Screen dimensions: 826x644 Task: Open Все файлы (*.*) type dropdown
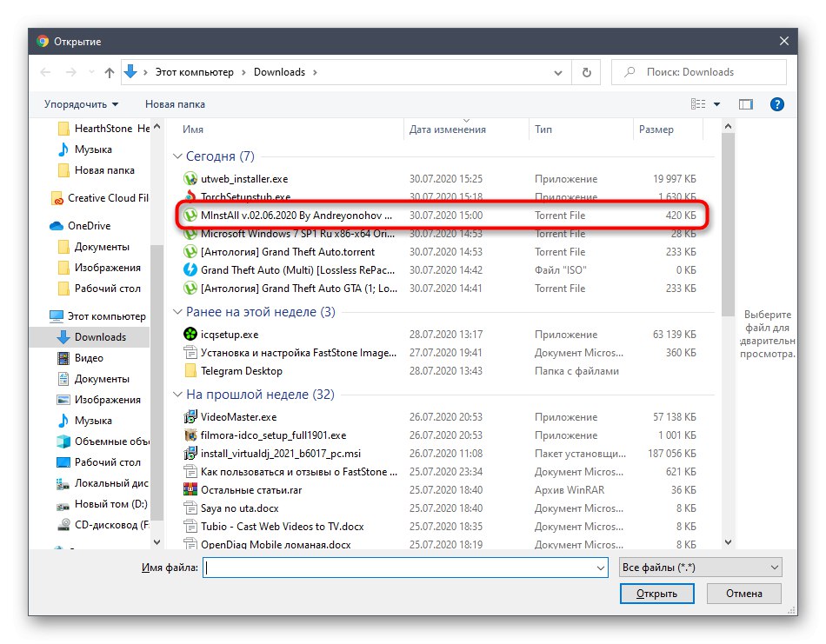(x=700, y=568)
